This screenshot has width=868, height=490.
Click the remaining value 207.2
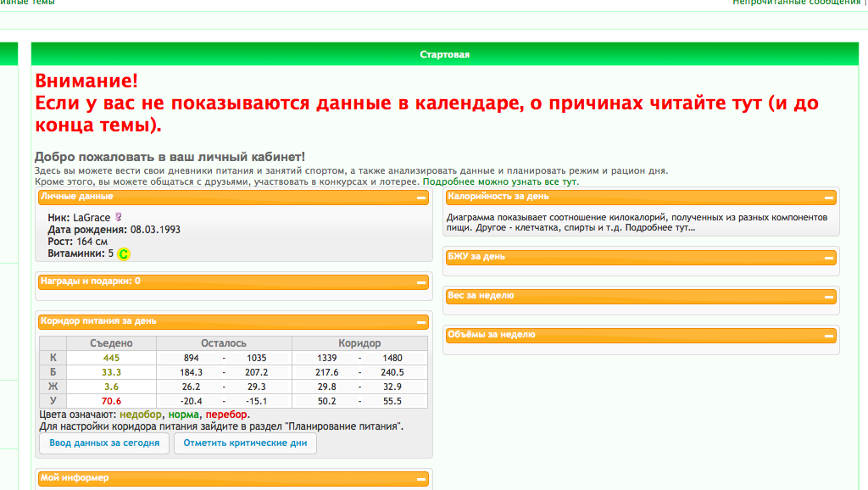click(x=256, y=372)
